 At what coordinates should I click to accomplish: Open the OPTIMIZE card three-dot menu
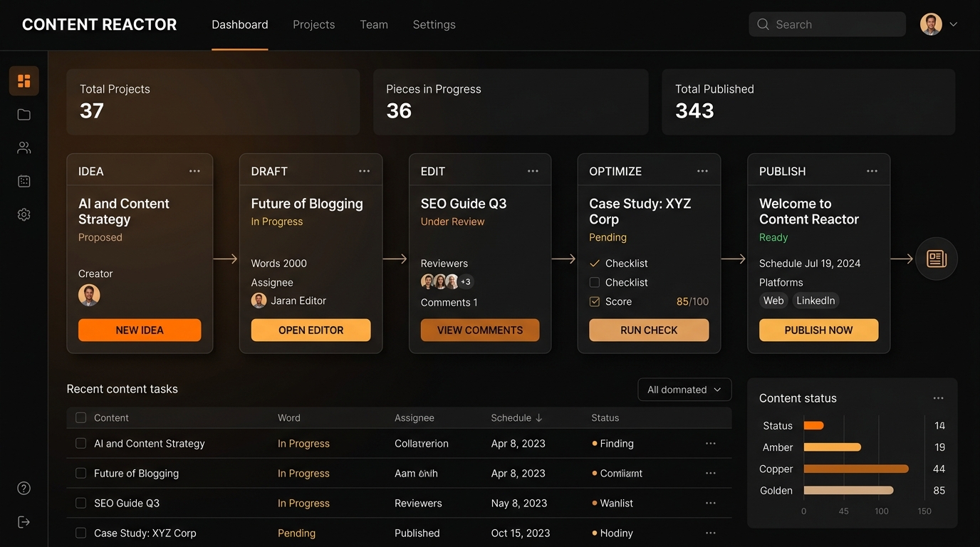click(702, 171)
